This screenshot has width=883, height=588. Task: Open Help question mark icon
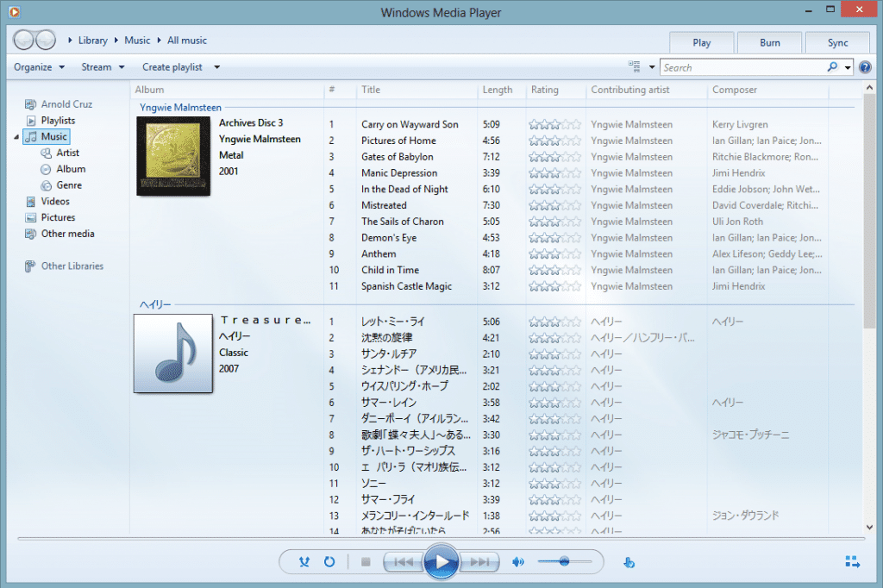pyautogui.click(x=865, y=67)
